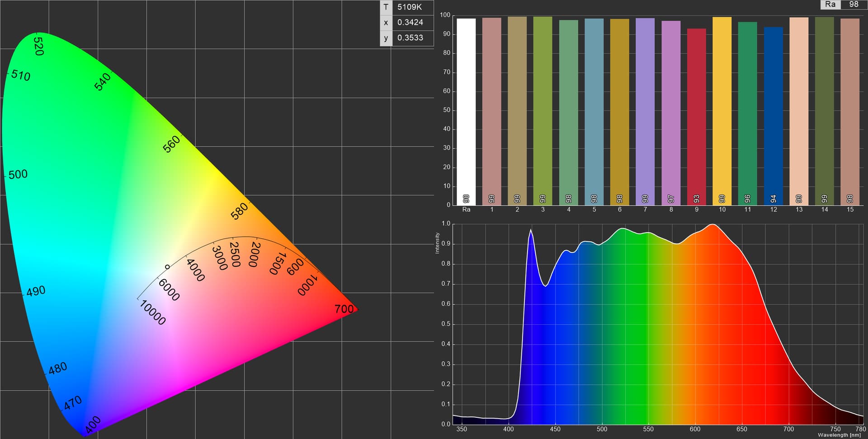Viewport: 868px width, 439px height.
Task: Click the teal-blue CRI bar number 5
Action: (594, 112)
